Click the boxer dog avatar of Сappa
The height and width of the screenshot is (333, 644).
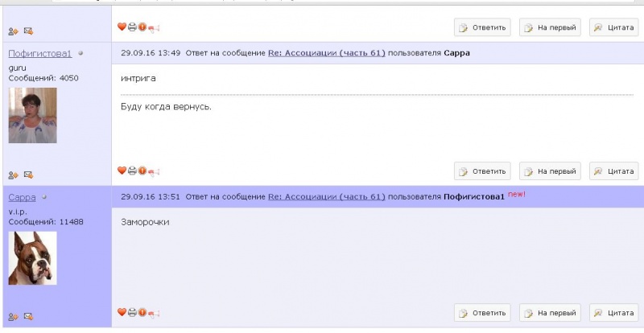[x=32, y=257]
